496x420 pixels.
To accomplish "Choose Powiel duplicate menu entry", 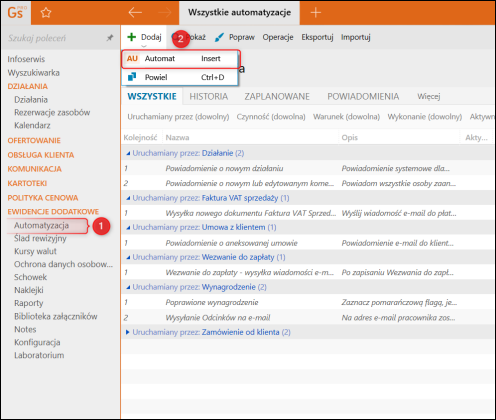I will tap(180, 77).
